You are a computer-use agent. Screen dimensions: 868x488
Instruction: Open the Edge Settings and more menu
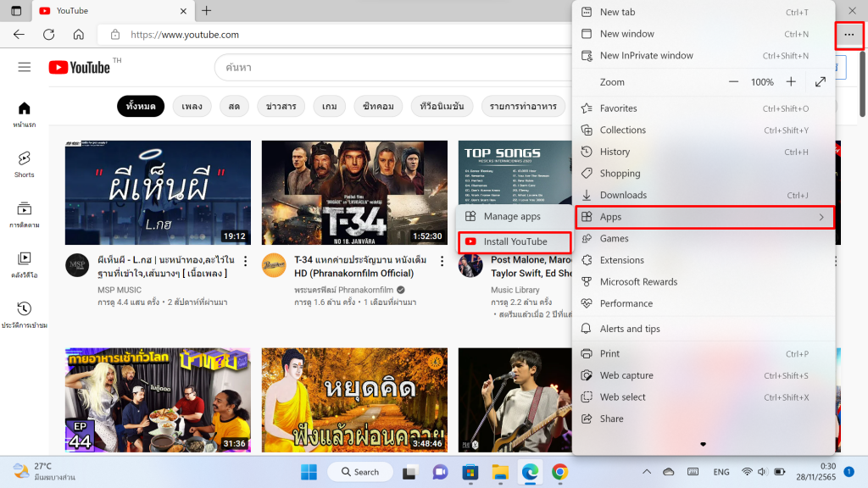tap(849, 35)
